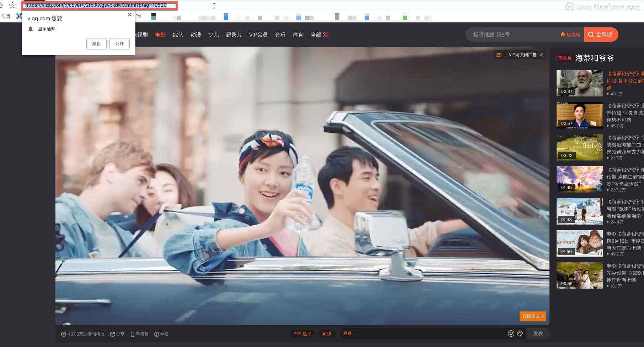This screenshot has height=347, width=644.
Task: Open the video title with 45.6万 plays
Action: coord(625,113)
